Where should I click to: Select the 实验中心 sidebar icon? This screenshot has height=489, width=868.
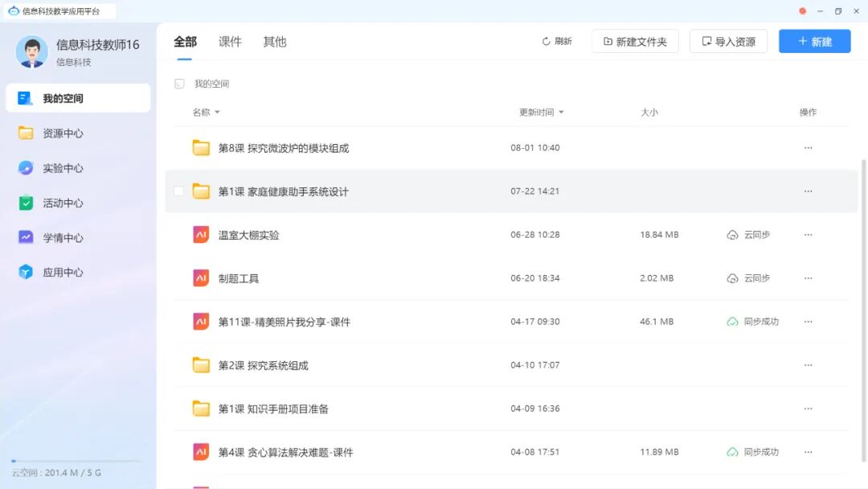[x=50, y=168]
